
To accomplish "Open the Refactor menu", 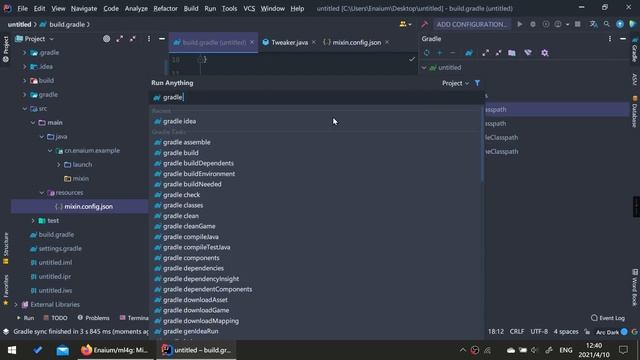I will [165, 8].
